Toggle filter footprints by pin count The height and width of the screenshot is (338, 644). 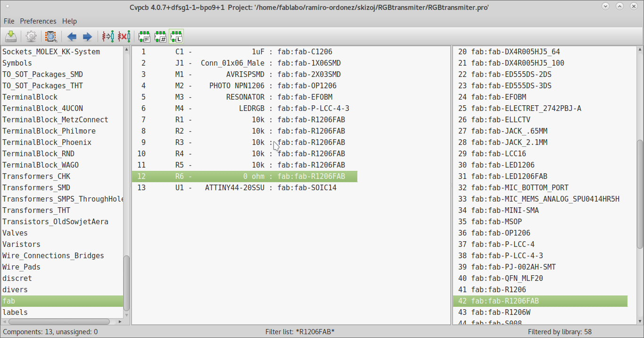click(160, 36)
